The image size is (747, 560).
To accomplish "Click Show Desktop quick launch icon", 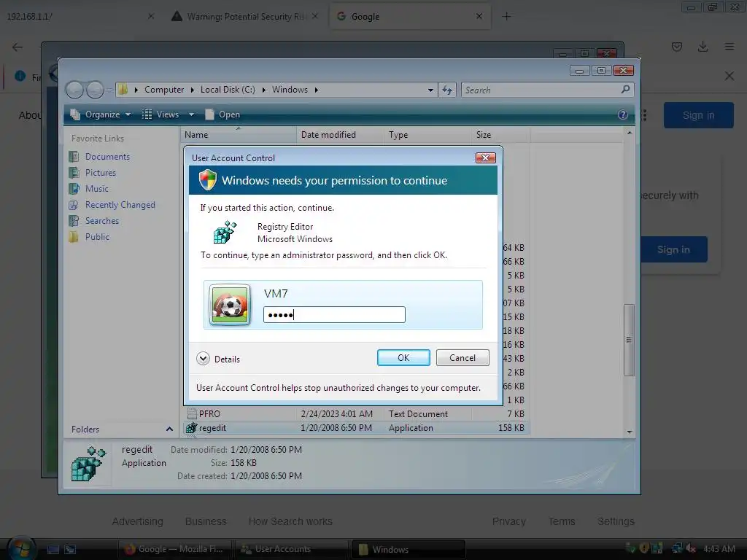I will point(53,549).
